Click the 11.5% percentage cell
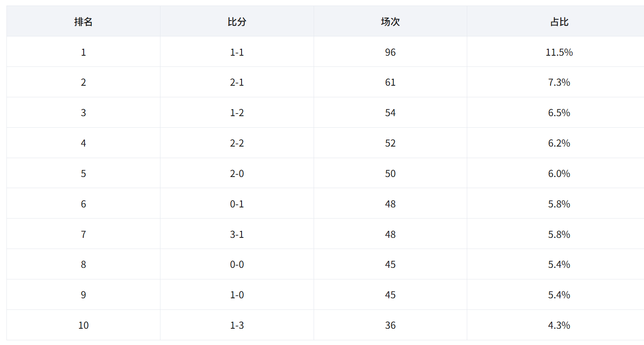The height and width of the screenshot is (345, 644). [x=559, y=52]
